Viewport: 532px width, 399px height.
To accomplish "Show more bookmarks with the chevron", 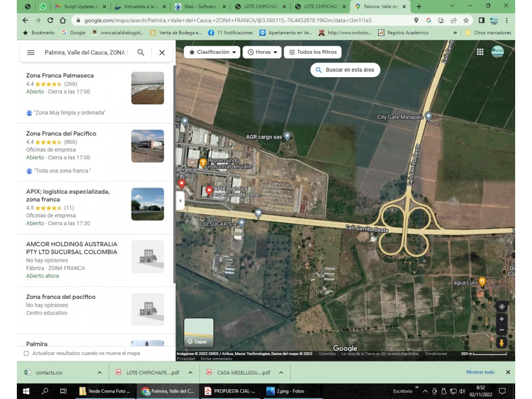I will (455, 33).
